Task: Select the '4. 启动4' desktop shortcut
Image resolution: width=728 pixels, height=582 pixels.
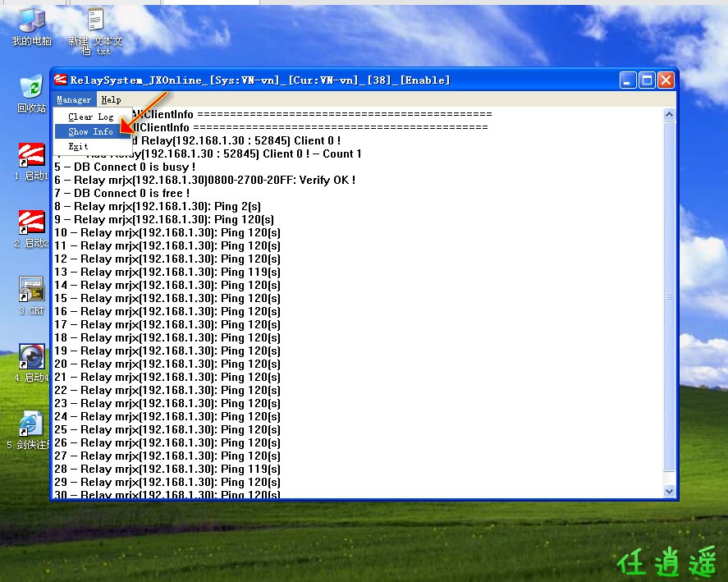Action: (31, 363)
